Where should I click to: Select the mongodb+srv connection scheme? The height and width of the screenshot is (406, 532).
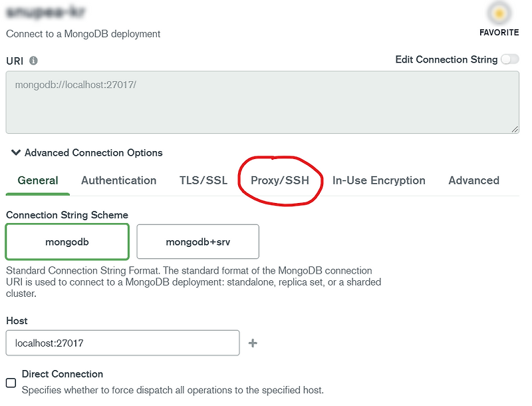coord(198,242)
